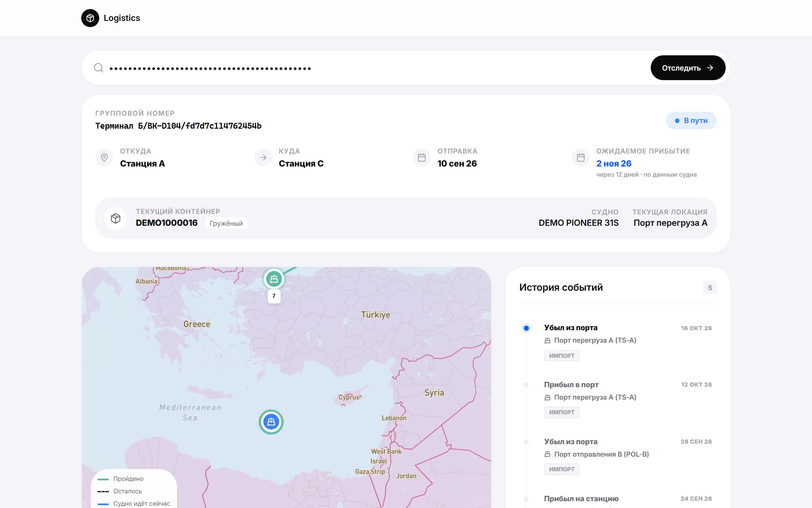Viewport: 812px width, 508px height.
Task: Click the arrow icon next to Куда
Action: (263, 157)
